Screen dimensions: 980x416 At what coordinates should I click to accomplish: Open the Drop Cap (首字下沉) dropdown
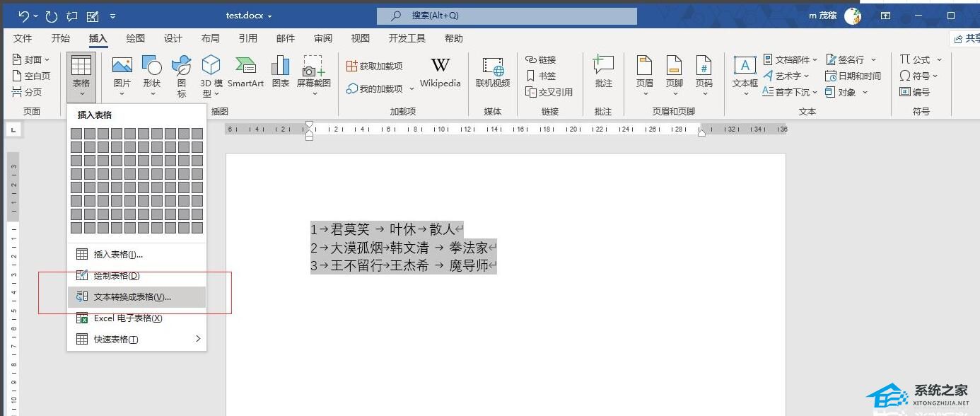(790, 92)
